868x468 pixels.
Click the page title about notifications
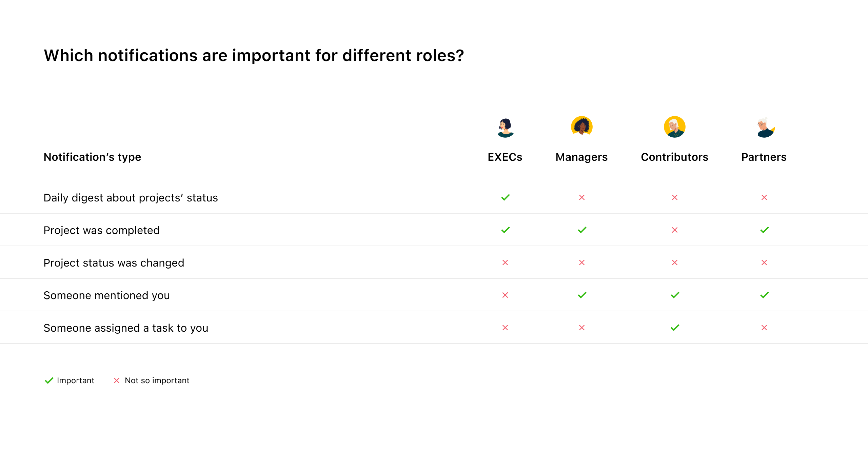coord(254,55)
